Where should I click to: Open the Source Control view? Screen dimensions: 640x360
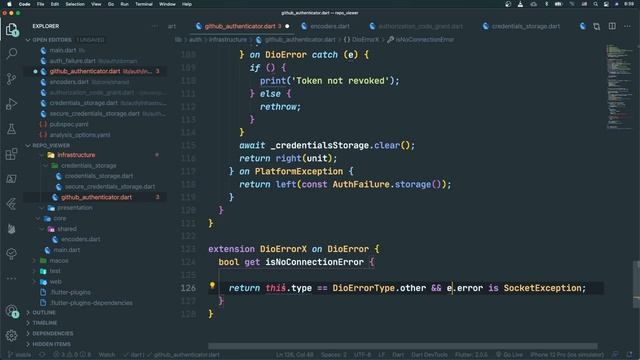pyautogui.click(x=11, y=79)
